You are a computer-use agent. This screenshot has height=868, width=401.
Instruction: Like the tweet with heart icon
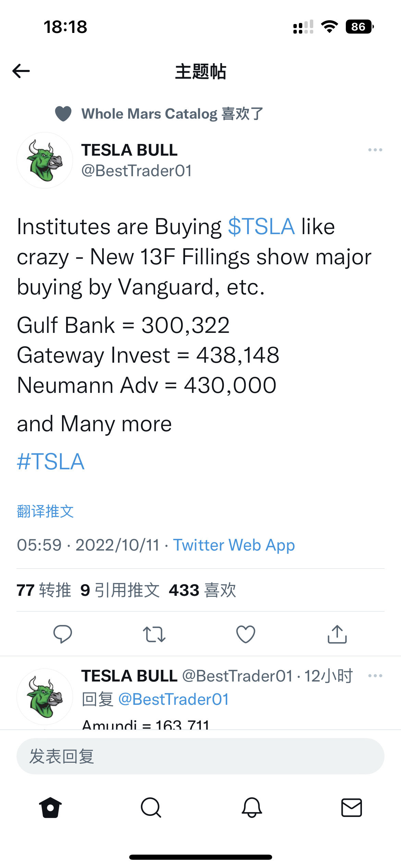[x=246, y=634]
